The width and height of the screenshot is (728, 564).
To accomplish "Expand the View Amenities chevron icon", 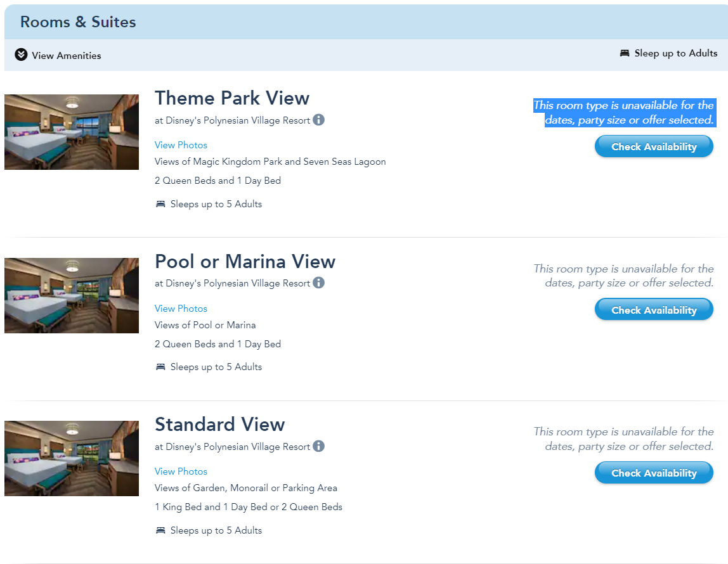I will click(x=21, y=55).
